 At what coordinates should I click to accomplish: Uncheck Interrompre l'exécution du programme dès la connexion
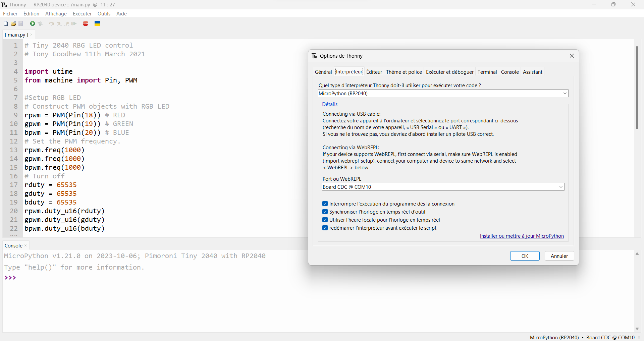pos(325,204)
